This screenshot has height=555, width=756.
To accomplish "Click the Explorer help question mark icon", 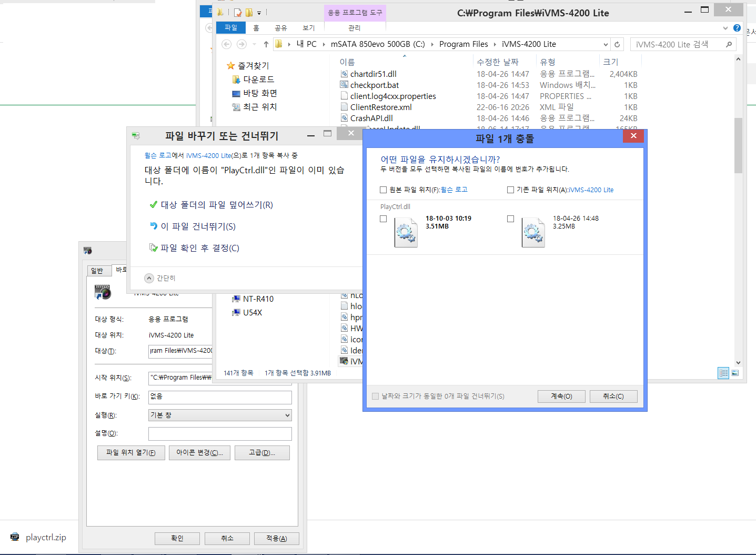I will click(x=737, y=28).
